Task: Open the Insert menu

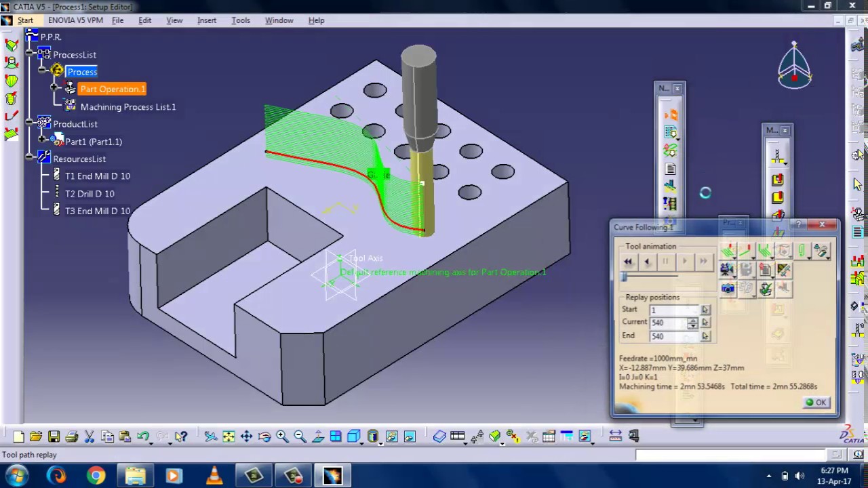Action: tap(207, 20)
